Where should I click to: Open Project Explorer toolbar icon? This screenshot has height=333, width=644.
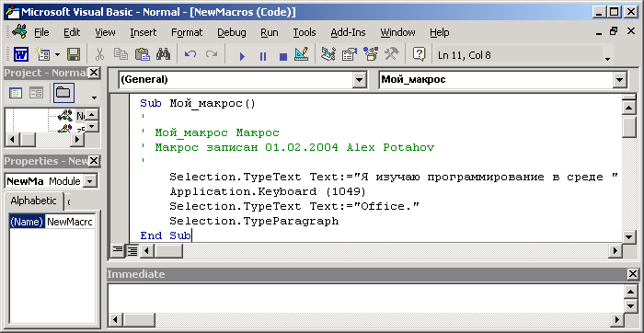tap(328, 54)
